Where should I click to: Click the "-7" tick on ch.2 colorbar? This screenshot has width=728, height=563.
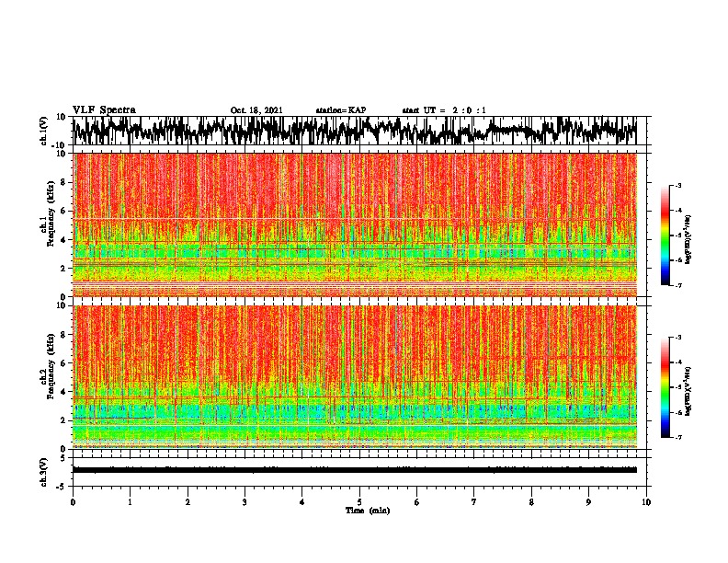click(677, 437)
